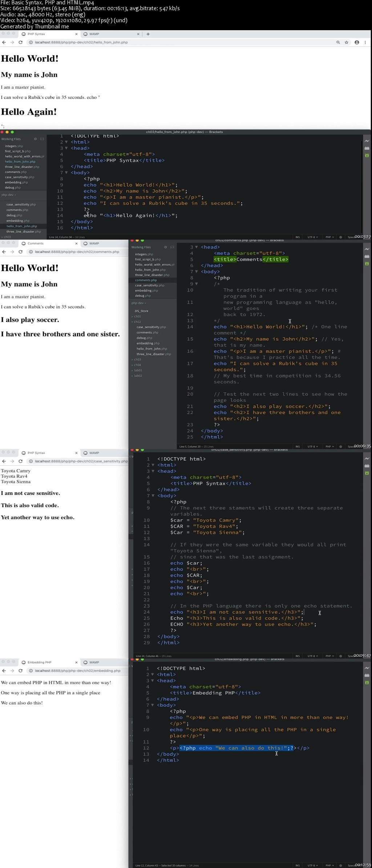Open Extension Manager in hello_from_john.php frame
The image size is (372, 868).
[367, 148]
